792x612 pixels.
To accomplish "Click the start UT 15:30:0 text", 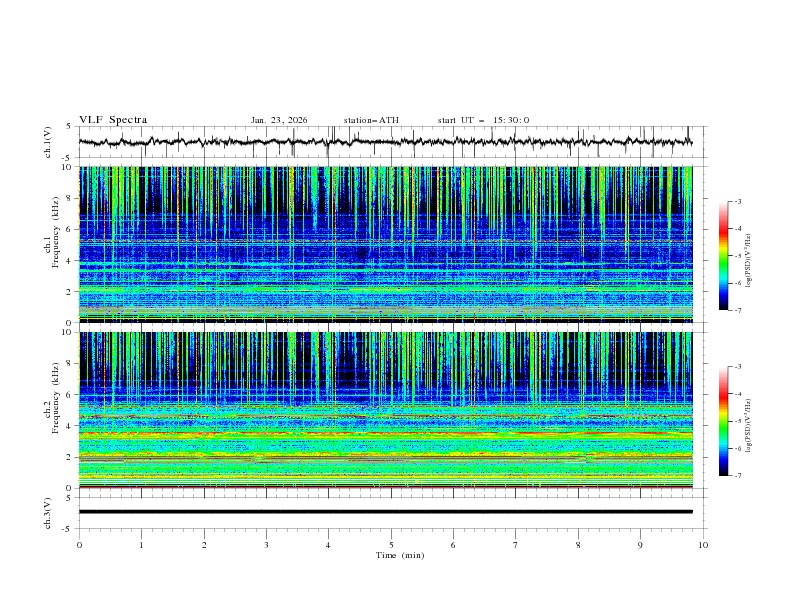I will coord(483,120).
